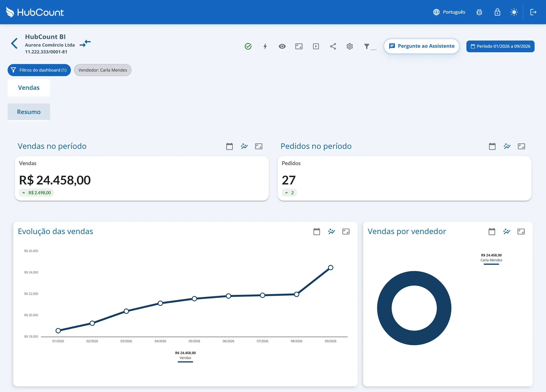
Task: Click the lightning bolt icon
Action: pos(265,46)
